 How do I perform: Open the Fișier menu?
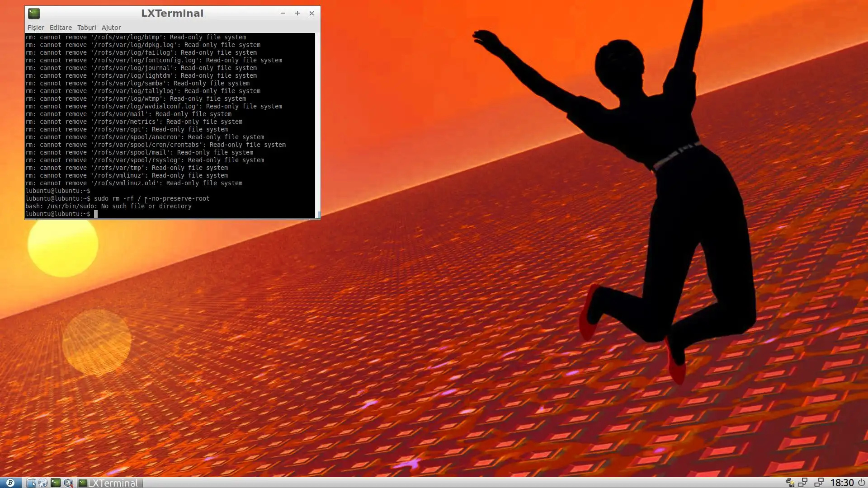point(36,28)
